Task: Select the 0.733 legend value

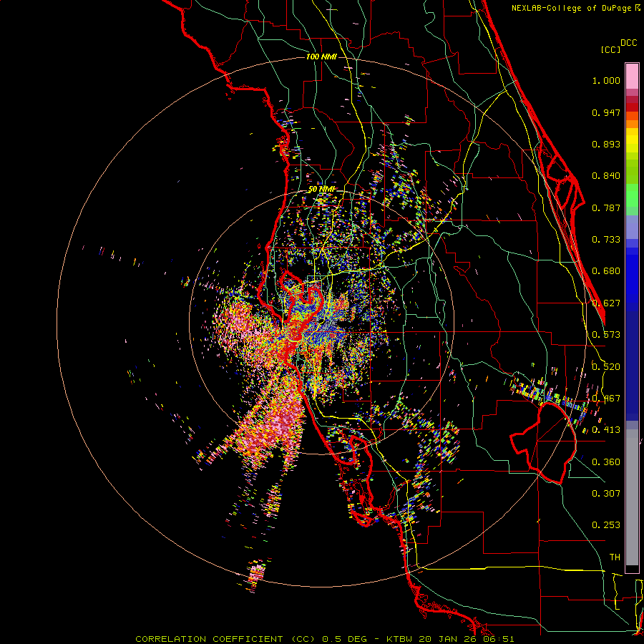Action: (x=606, y=240)
